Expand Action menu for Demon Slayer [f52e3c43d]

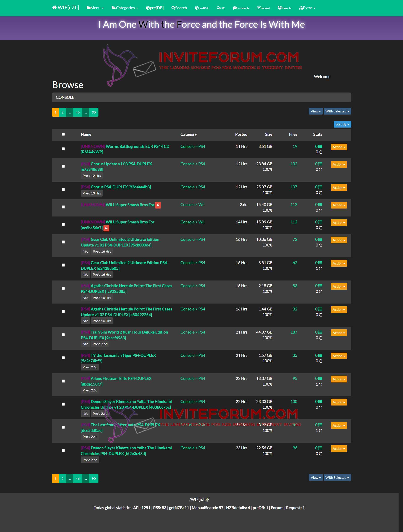point(339,449)
